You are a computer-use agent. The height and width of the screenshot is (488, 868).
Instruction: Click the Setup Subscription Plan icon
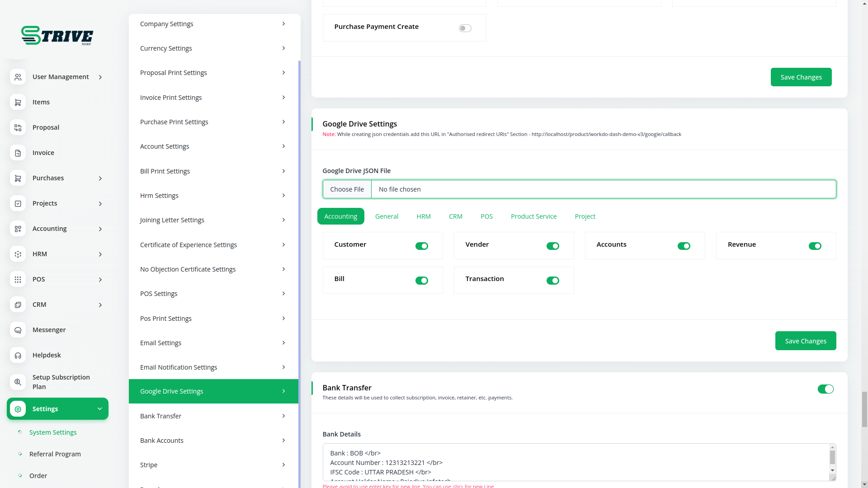pyautogui.click(x=18, y=382)
